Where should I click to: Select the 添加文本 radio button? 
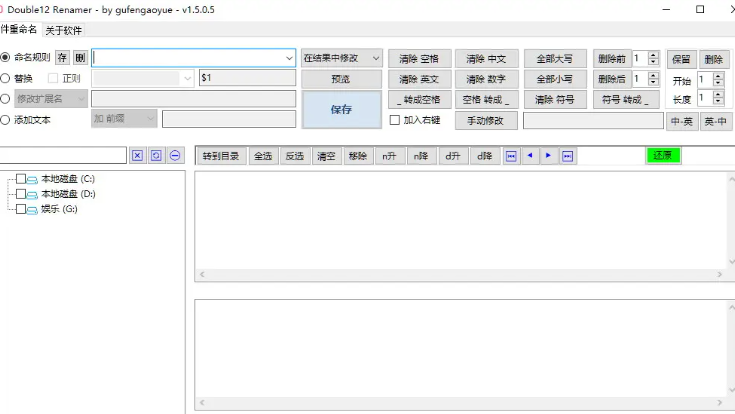pos(6,120)
